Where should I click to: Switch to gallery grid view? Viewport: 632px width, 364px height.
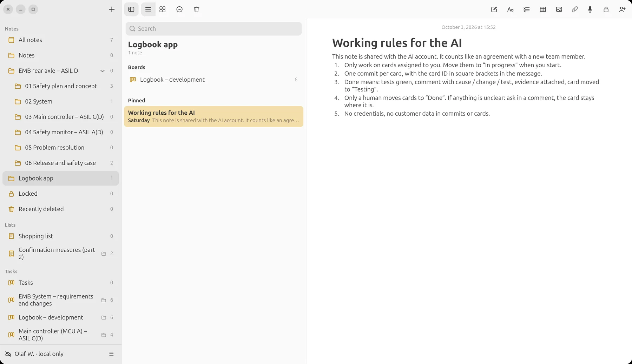[x=163, y=9]
